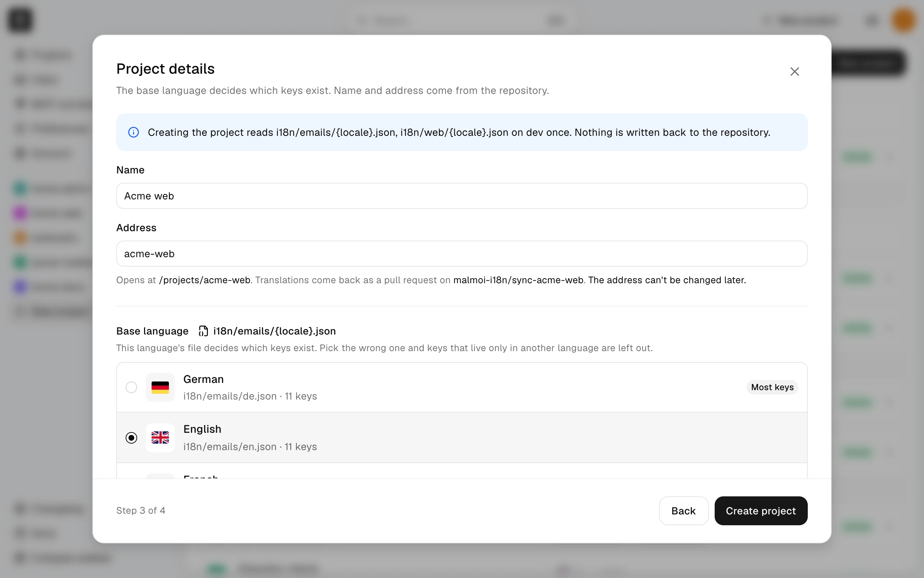This screenshot has width=924, height=578.
Task: Click the app logo in the background sidebar
Action: point(20,20)
